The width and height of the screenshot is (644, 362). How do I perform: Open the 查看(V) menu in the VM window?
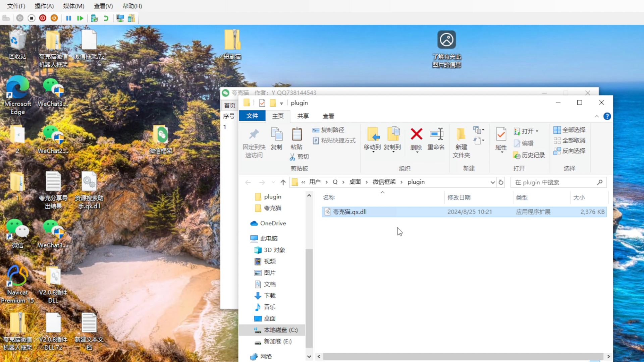(x=103, y=6)
